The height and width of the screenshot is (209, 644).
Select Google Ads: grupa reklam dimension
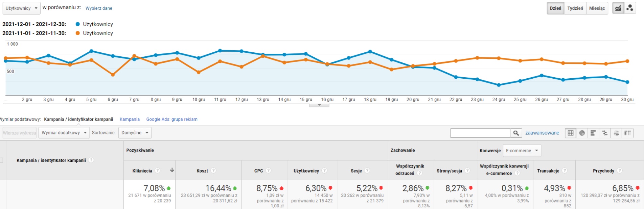(x=172, y=119)
